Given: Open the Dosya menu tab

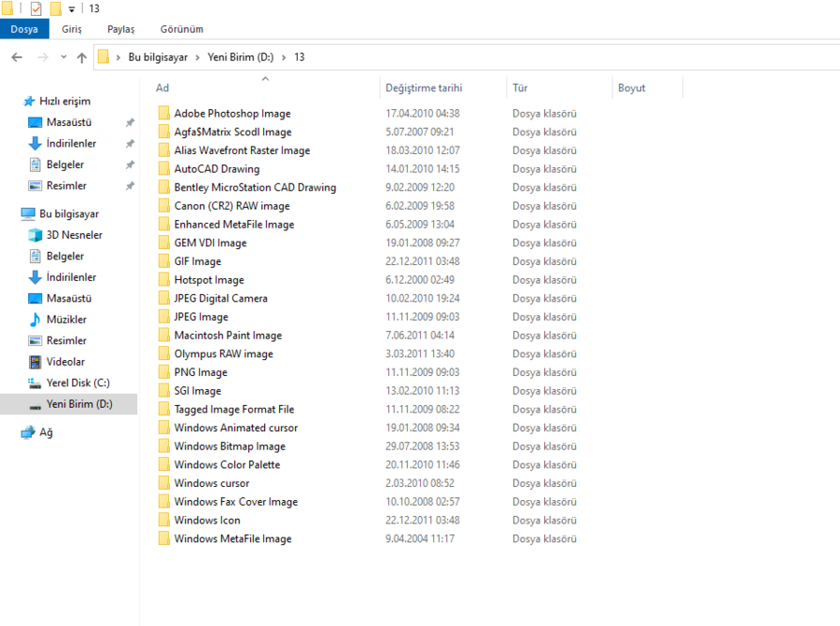Looking at the screenshot, I should (x=24, y=29).
